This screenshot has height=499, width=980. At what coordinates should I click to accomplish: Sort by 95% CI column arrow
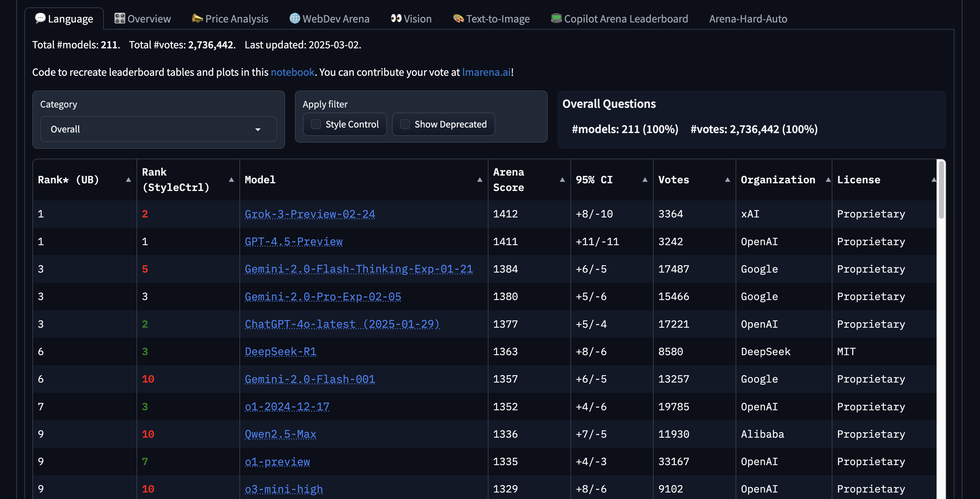tap(644, 180)
